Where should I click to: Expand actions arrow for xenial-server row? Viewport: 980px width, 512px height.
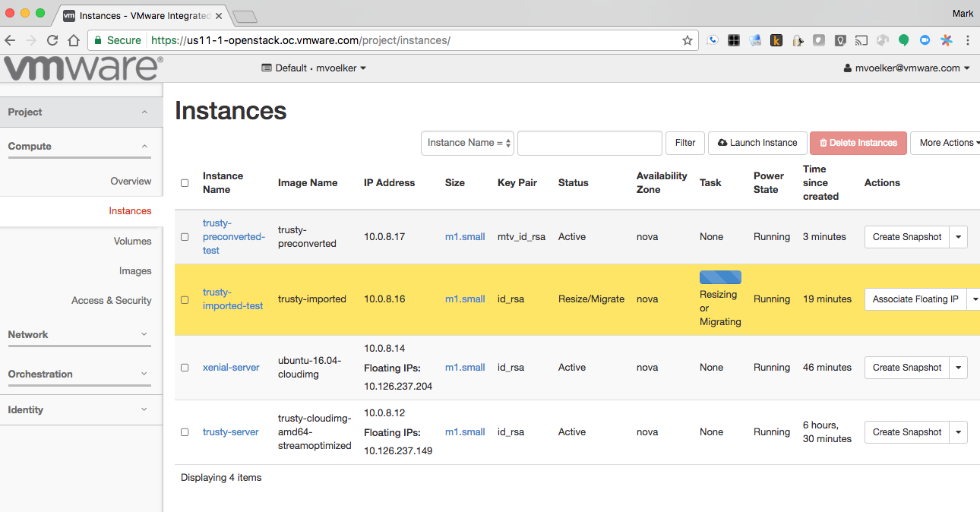[x=959, y=368]
